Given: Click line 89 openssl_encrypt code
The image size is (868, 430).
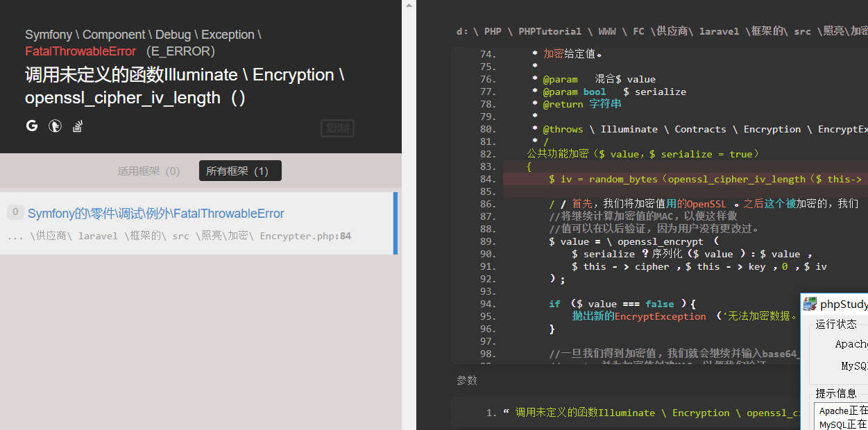Looking at the screenshot, I should (635, 241).
